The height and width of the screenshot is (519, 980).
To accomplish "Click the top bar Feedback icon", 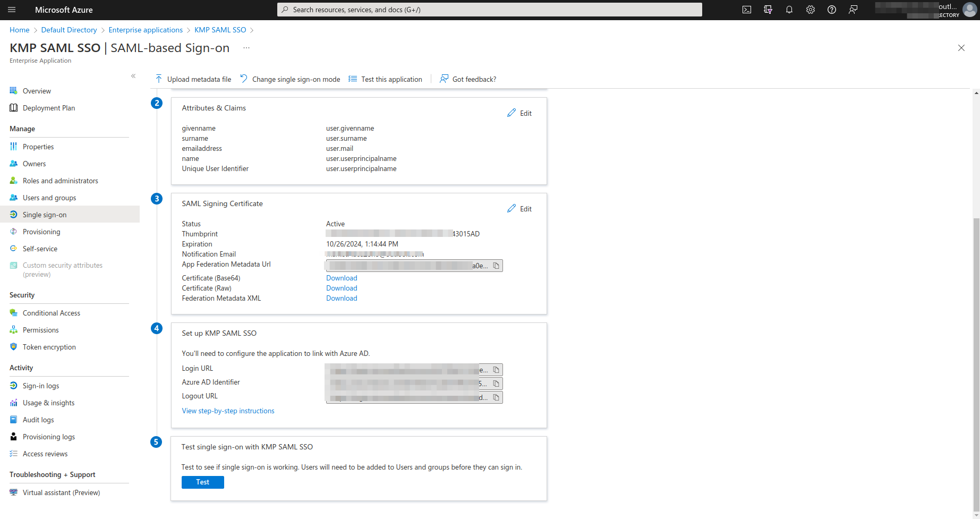I will point(853,10).
